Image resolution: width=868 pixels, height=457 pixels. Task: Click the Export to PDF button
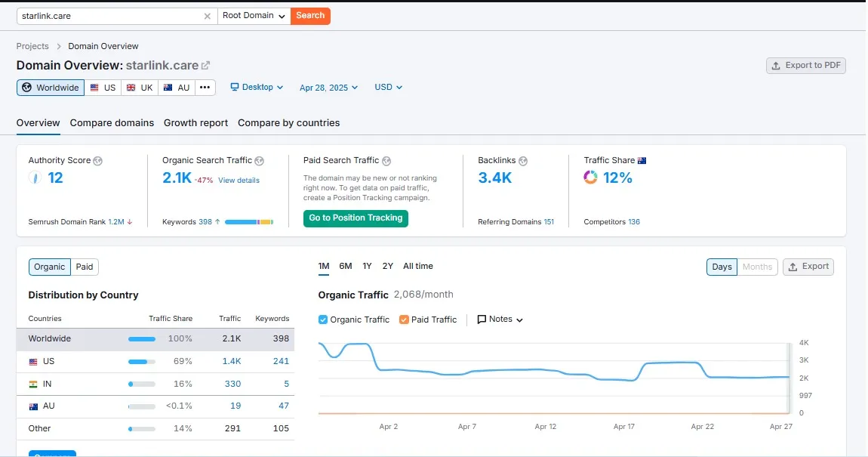point(805,66)
